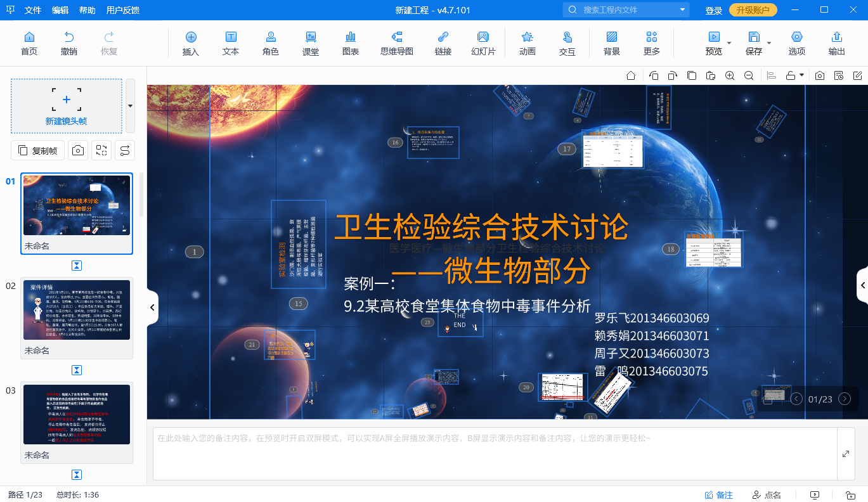Screen dimensions: 868x502
Task: Open the 插入 insert tool
Action: coord(191,44)
